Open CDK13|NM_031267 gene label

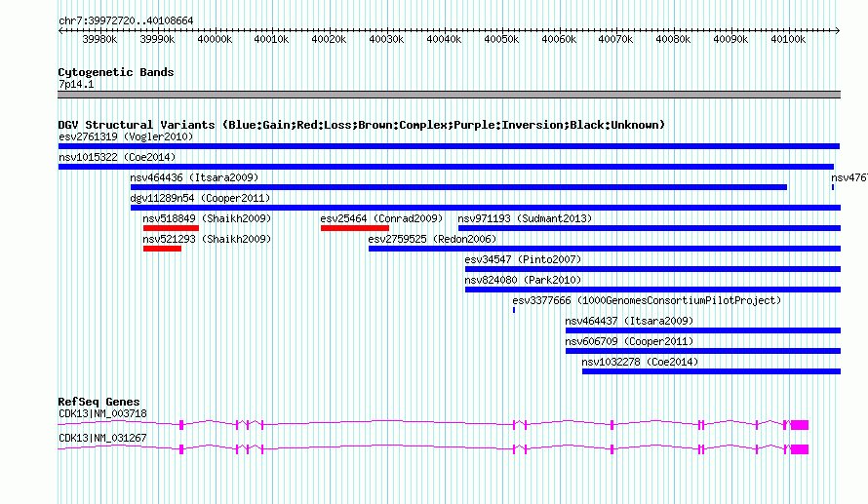(x=103, y=438)
